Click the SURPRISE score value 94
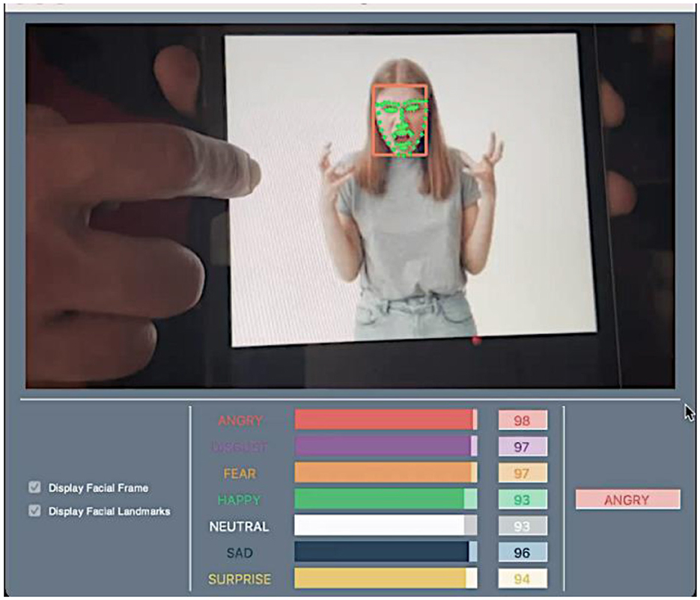 tap(522, 579)
